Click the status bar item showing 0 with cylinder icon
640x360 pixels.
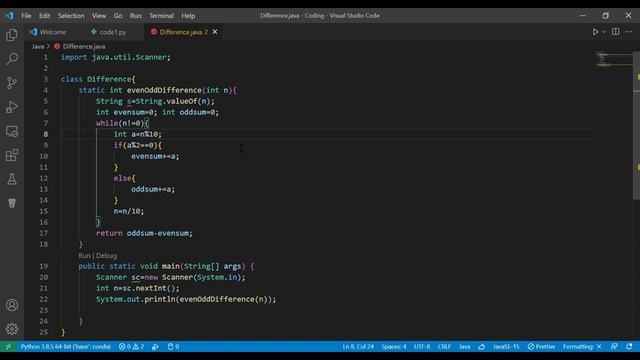tap(173, 347)
